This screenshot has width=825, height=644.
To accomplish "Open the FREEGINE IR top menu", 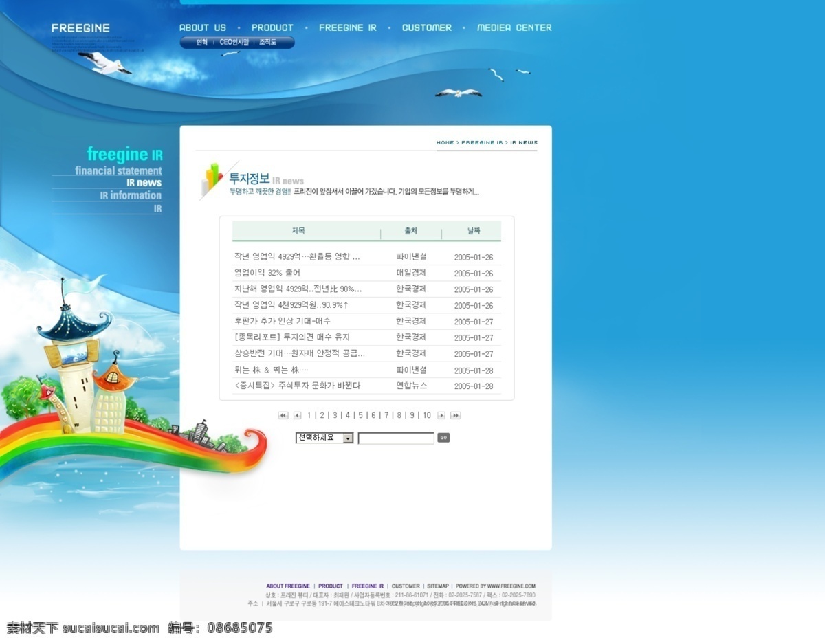I will point(348,27).
